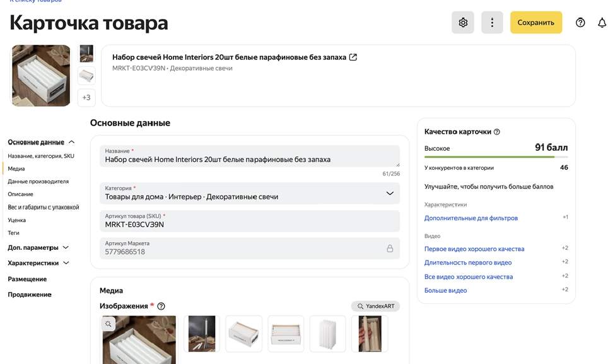Open Продвижение in the sidebar
608x364 pixels.
pos(30,295)
